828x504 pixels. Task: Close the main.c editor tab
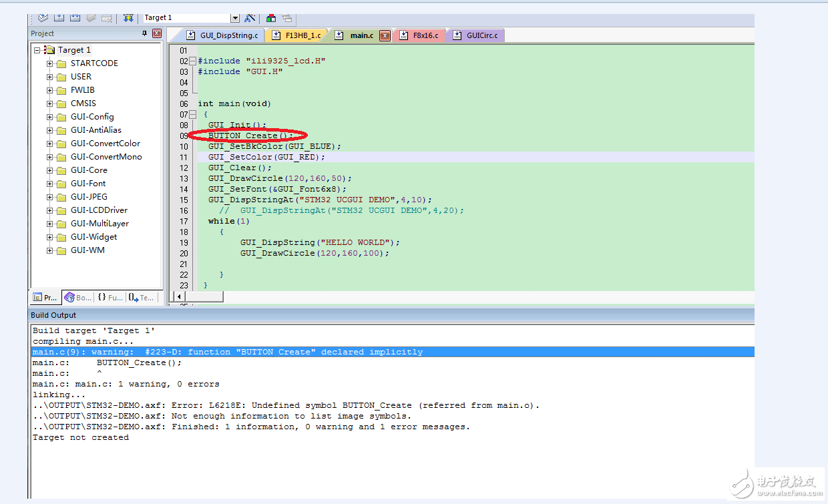[x=385, y=35]
